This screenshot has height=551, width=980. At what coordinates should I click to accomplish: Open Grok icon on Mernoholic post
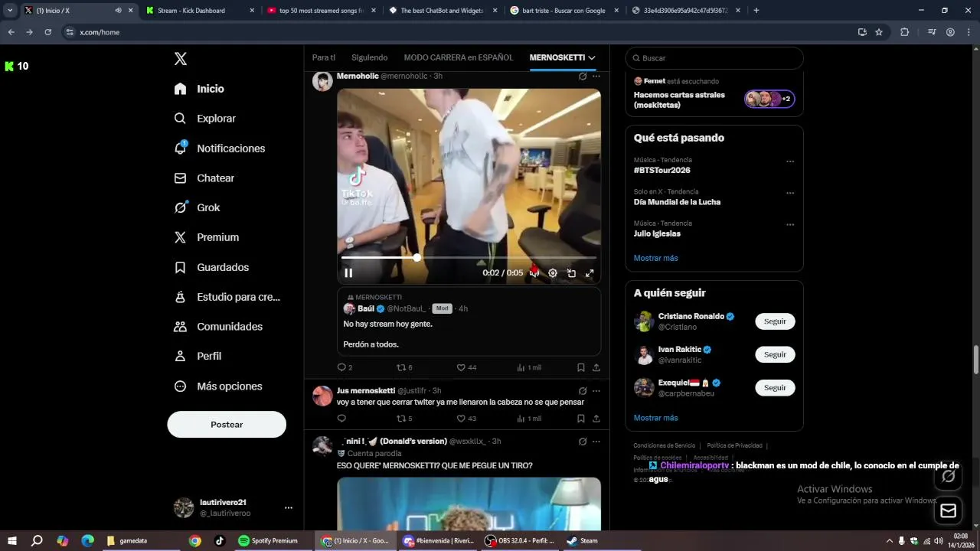tap(583, 77)
